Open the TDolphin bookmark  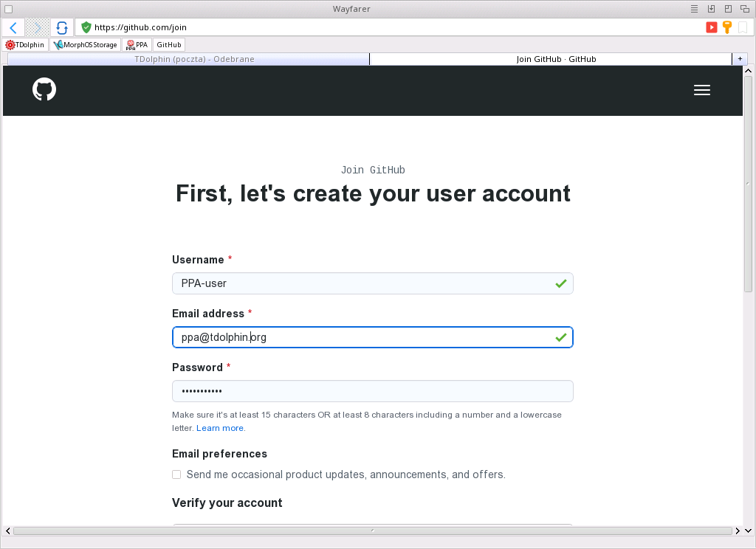point(25,45)
